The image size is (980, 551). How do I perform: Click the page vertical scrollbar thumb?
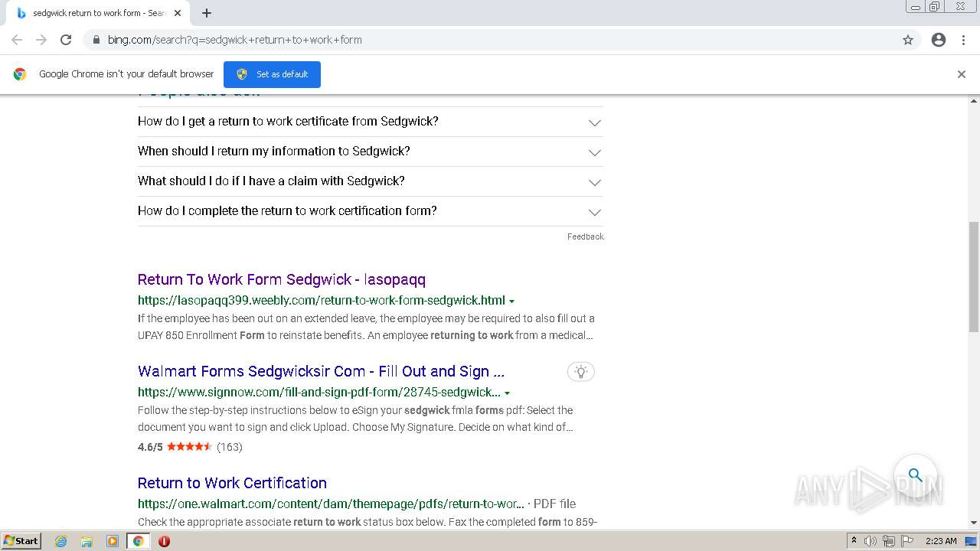pyautogui.click(x=974, y=276)
